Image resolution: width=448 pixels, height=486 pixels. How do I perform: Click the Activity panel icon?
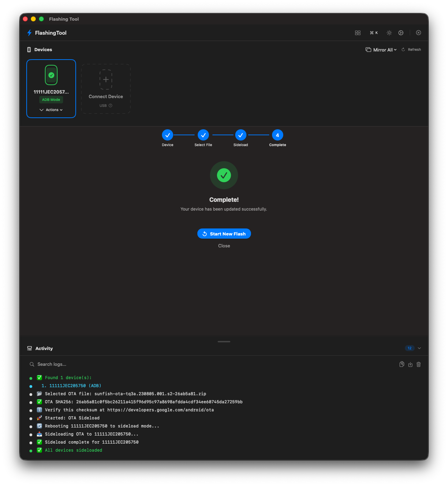click(x=29, y=348)
